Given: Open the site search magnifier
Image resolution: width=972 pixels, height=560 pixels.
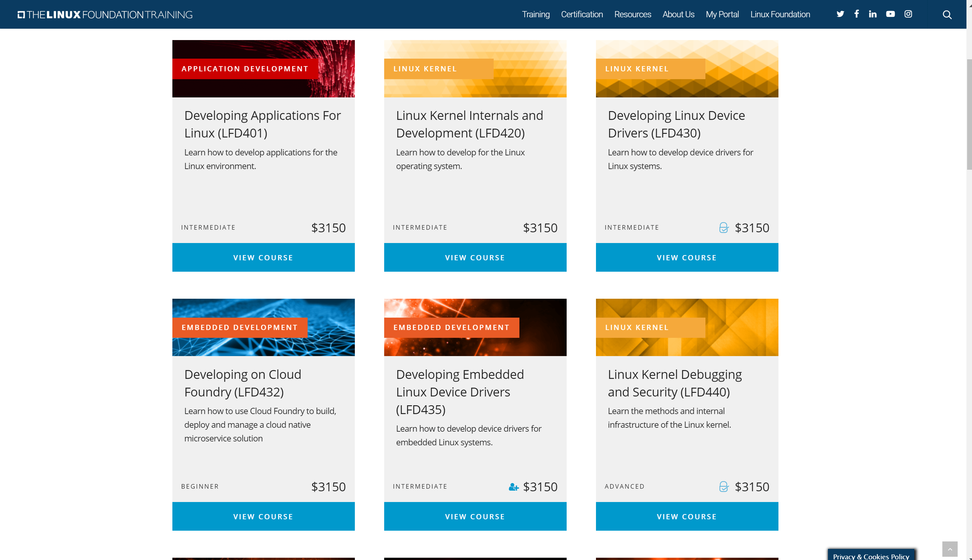Looking at the screenshot, I should click(947, 15).
